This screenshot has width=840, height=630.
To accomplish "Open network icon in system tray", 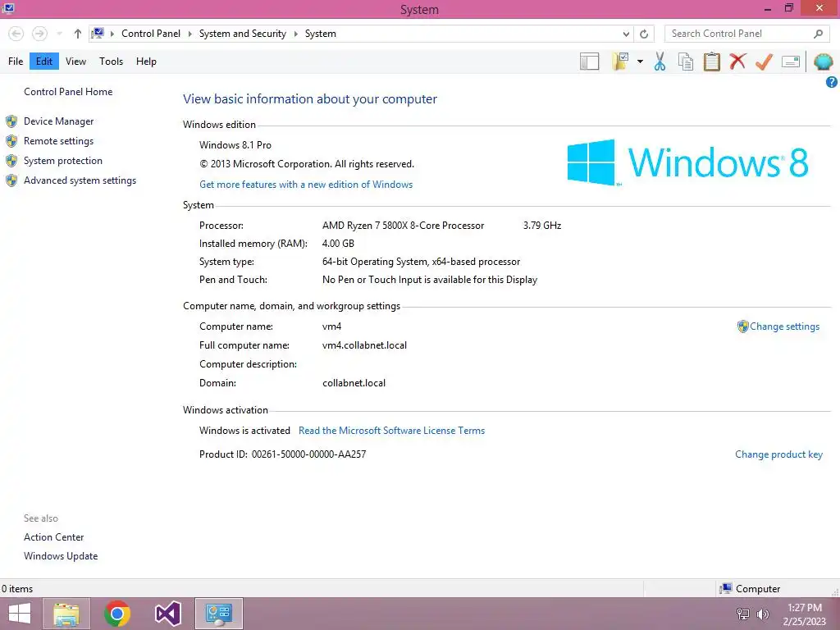I will pos(743,614).
